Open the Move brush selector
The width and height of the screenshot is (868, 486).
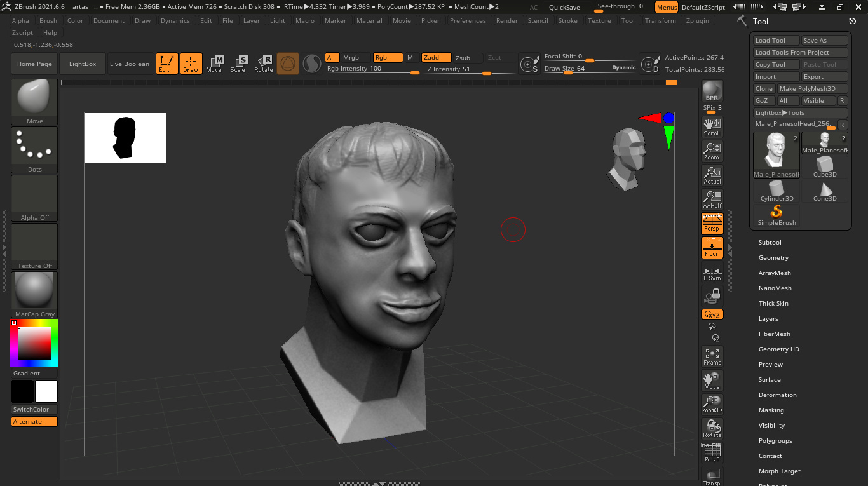pos(35,102)
